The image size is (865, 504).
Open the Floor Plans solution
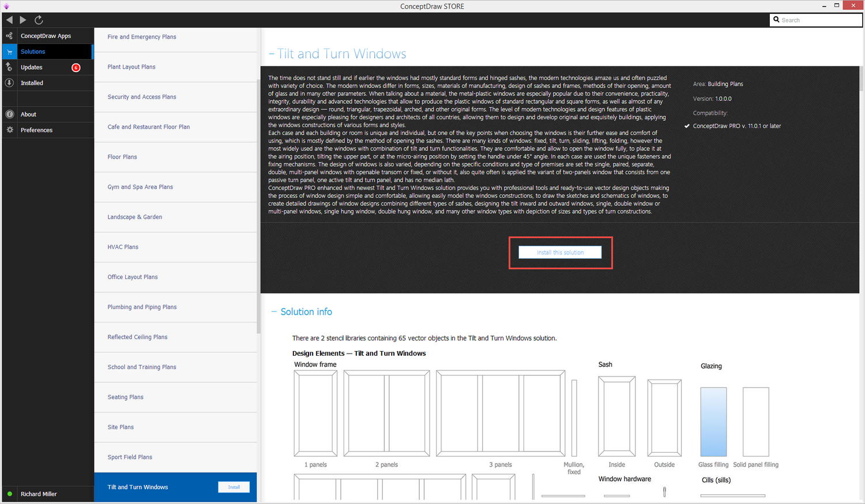point(122,157)
